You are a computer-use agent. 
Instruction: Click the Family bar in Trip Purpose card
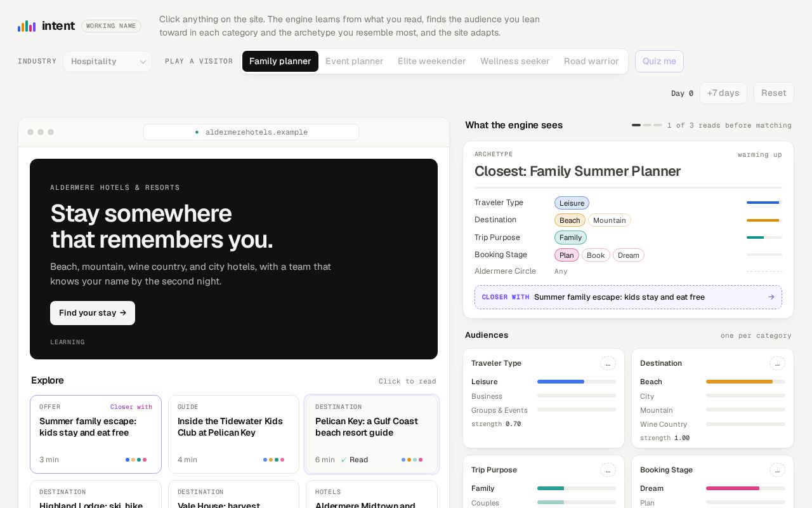click(x=576, y=488)
